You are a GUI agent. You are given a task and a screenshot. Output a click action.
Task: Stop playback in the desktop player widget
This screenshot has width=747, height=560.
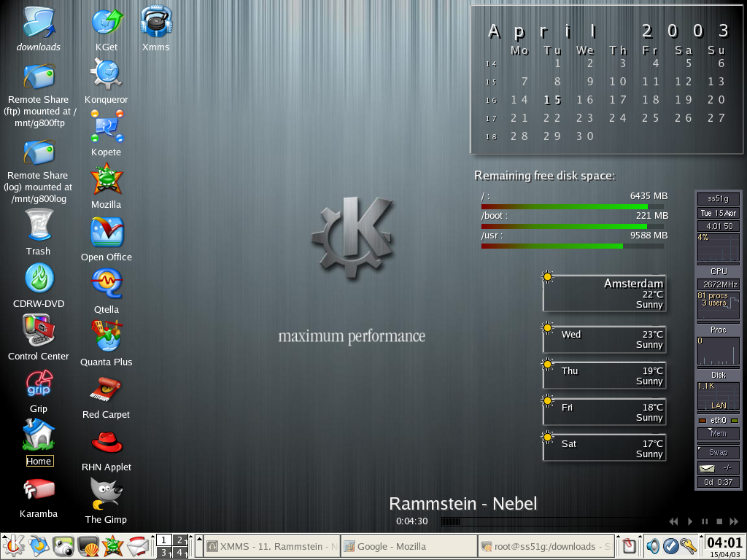click(719, 521)
